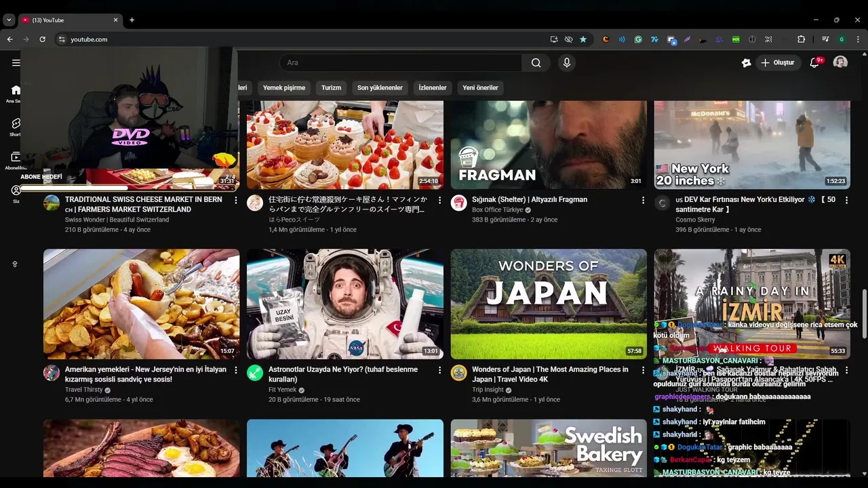Bookmark page with star icon

(x=583, y=39)
